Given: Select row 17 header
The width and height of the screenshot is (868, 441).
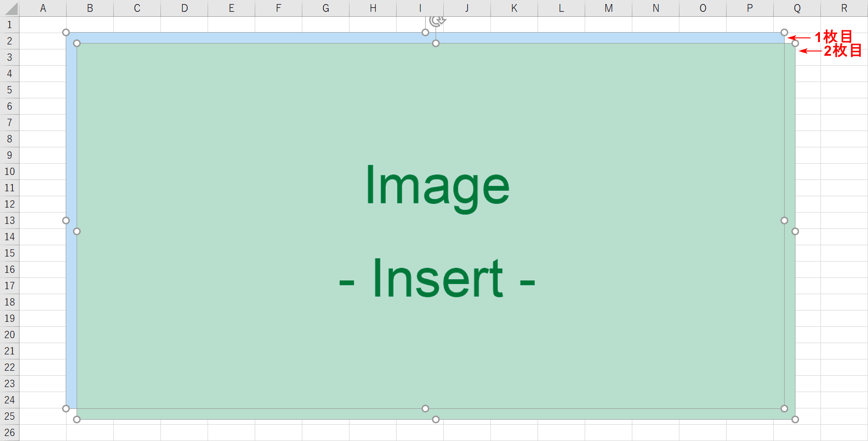Looking at the screenshot, I should [10, 286].
